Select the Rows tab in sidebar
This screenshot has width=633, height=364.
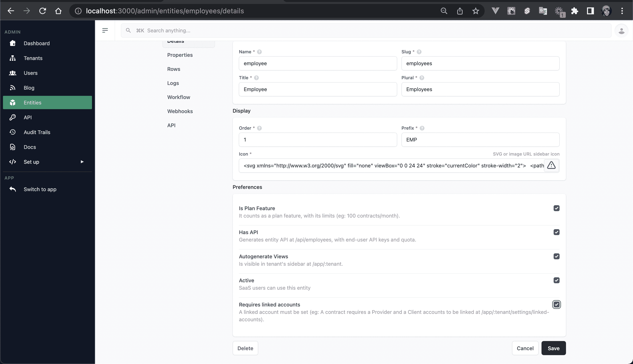coord(174,69)
